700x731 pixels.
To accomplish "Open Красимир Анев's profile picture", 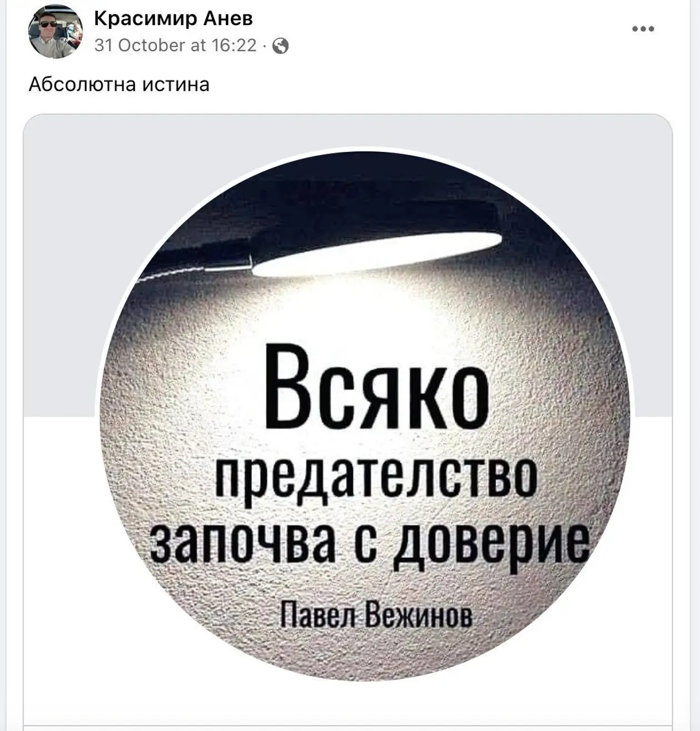I will (x=55, y=32).
